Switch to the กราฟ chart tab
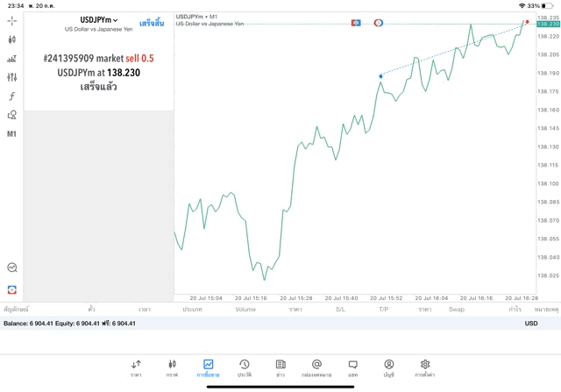The width and height of the screenshot is (561, 392). 172,368
